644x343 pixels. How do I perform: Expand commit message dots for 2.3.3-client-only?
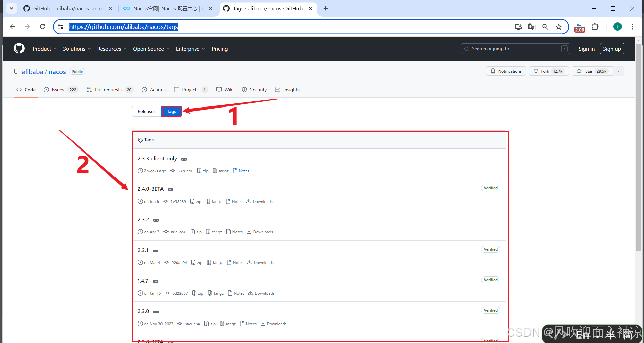click(184, 159)
